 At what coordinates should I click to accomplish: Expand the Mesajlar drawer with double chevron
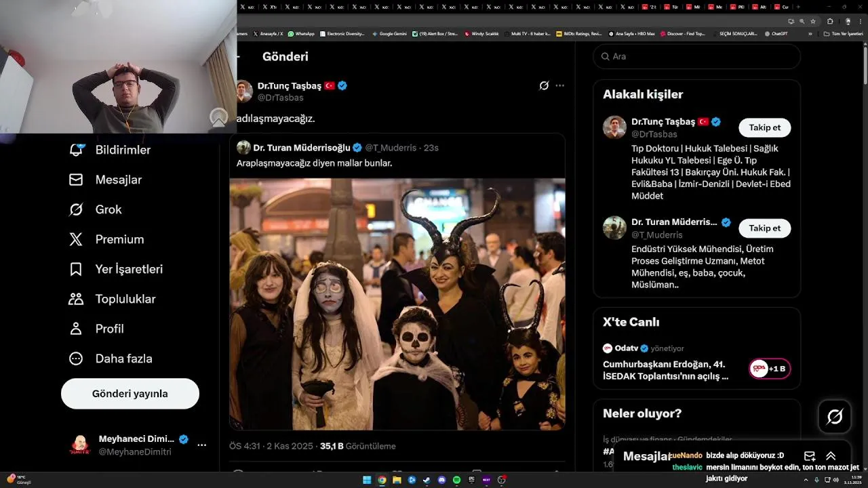pos(831,456)
